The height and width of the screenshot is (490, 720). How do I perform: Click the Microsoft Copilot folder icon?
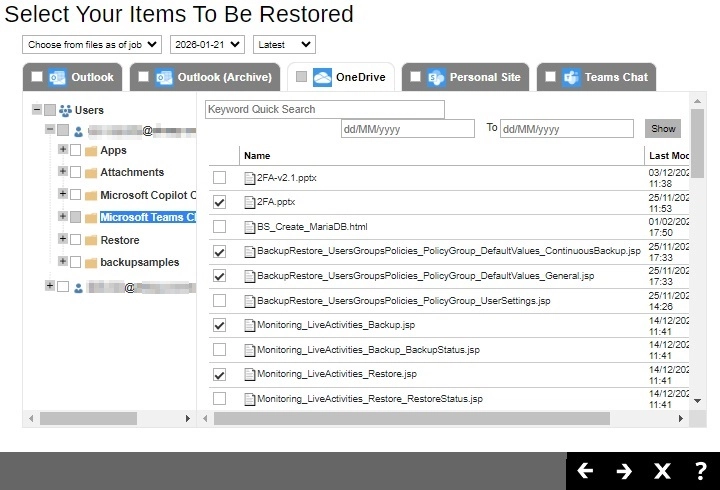coord(91,196)
